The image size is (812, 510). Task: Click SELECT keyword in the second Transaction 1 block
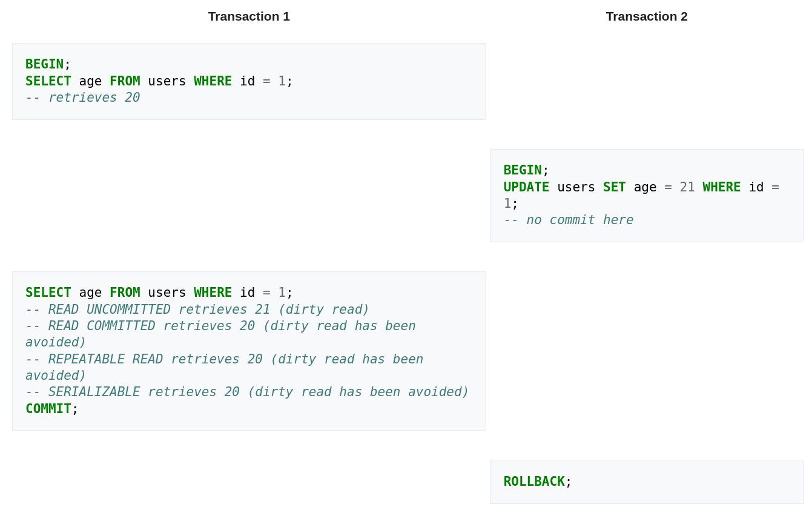point(48,293)
